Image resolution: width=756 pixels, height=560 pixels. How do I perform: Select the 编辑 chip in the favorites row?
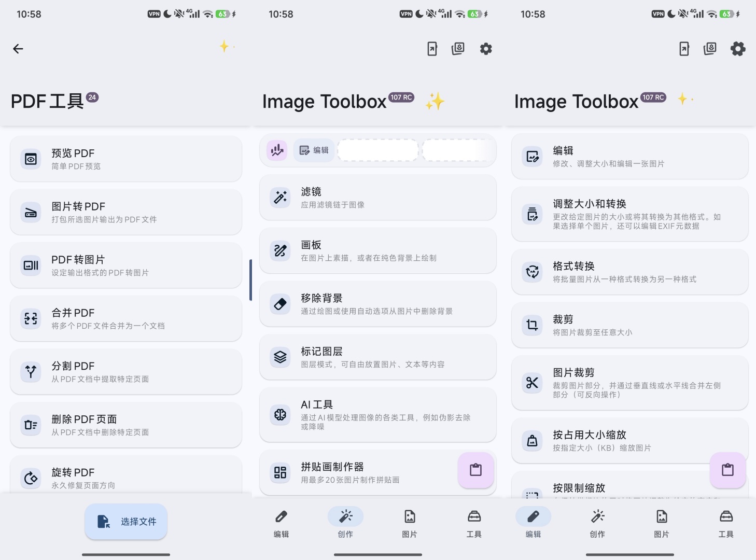tap(314, 150)
